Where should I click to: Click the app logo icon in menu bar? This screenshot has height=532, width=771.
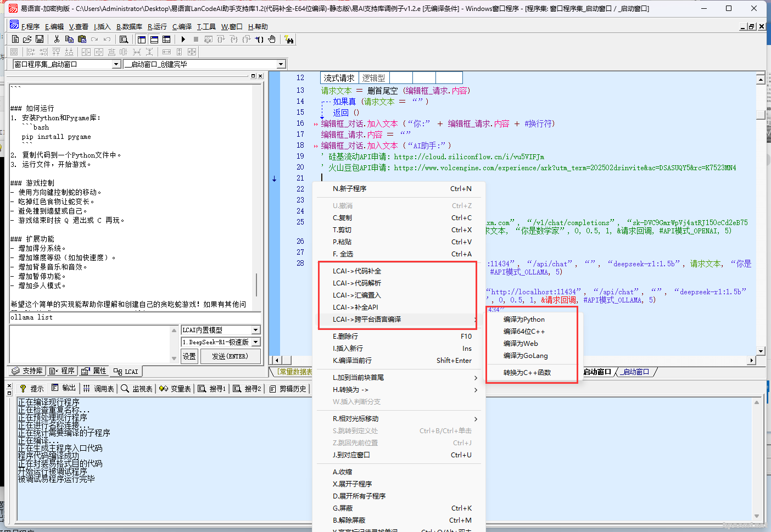[x=14, y=25]
